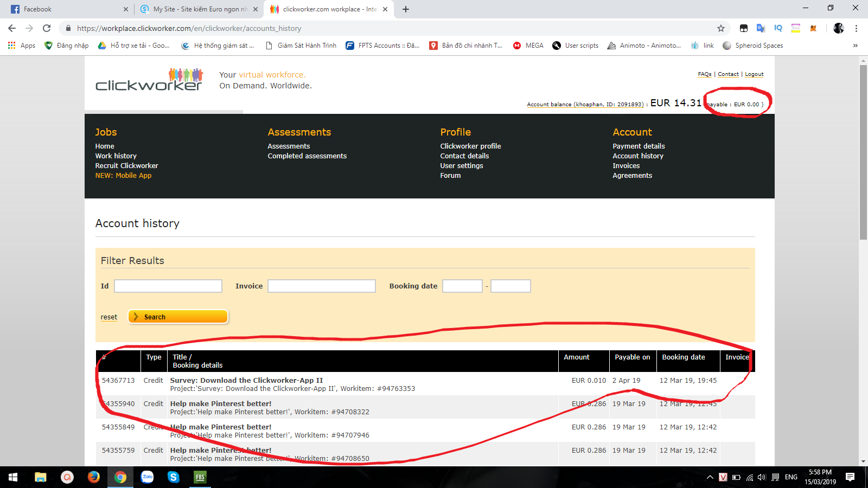
Task: Open the Spheroid Spaces bookmark
Action: click(753, 46)
